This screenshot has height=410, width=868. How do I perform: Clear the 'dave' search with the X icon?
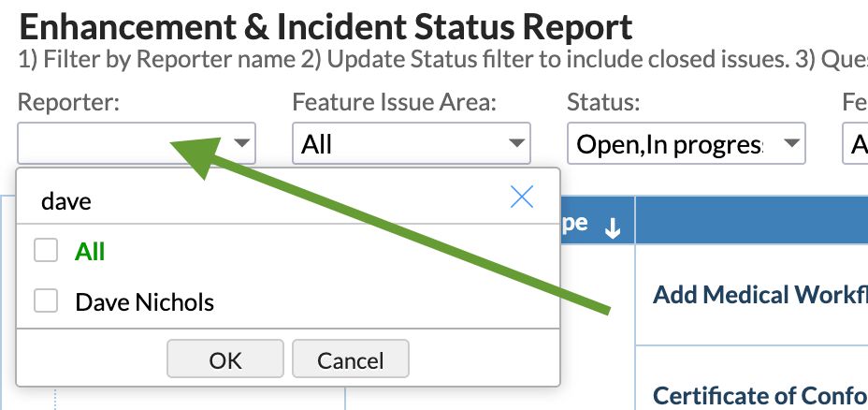[521, 197]
